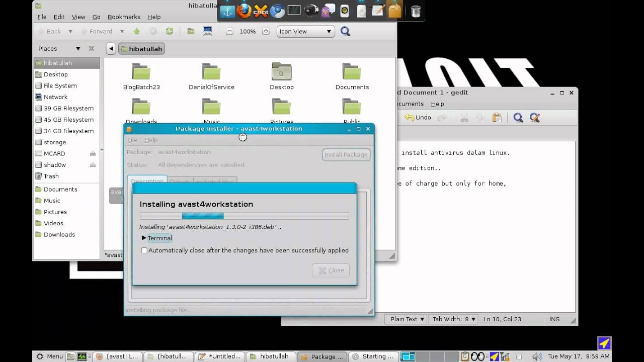This screenshot has width=644, height=362.
Task: Open the Places sidebar selector dropdown
Action: click(78, 49)
